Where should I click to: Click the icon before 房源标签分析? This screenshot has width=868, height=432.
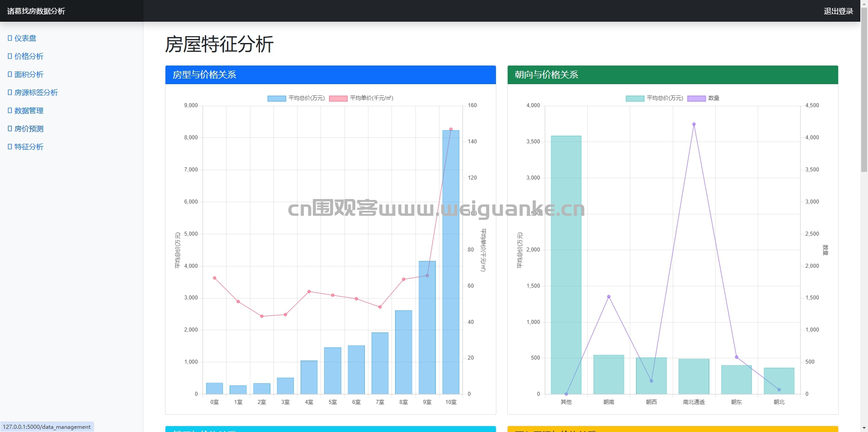10,93
